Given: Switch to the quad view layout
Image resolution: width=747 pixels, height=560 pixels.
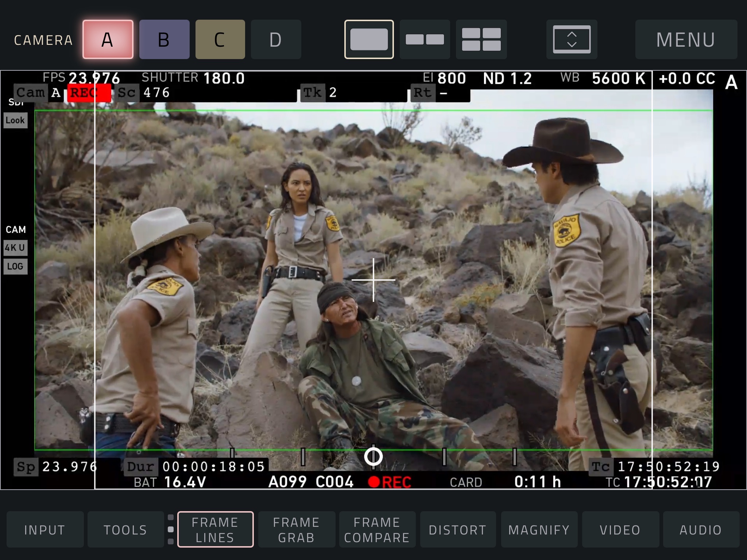Looking at the screenshot, I should coord(481,39).
